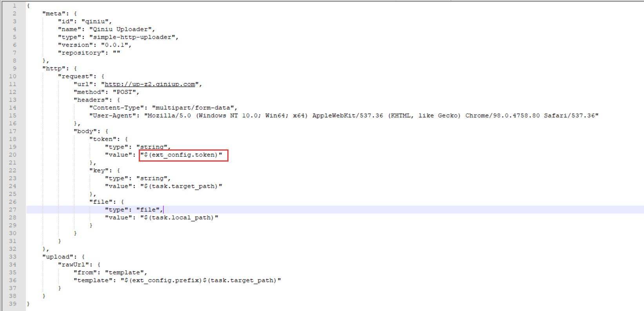Viewport: 644px width, 311px height.
Task: Click the "request" key
Action: [x=75, y=76]
